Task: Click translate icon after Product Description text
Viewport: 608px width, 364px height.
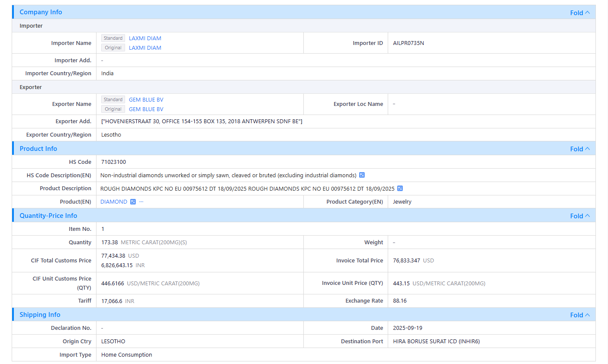Action: (x=400, y=188)
